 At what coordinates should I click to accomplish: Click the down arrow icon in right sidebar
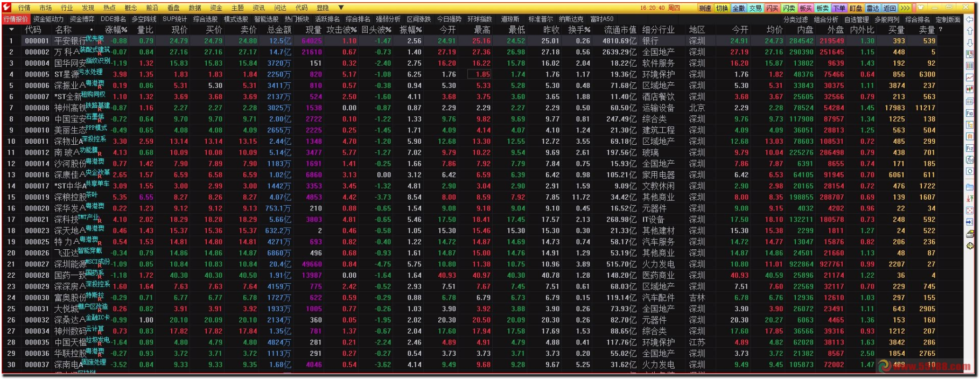tap(970, 42)
